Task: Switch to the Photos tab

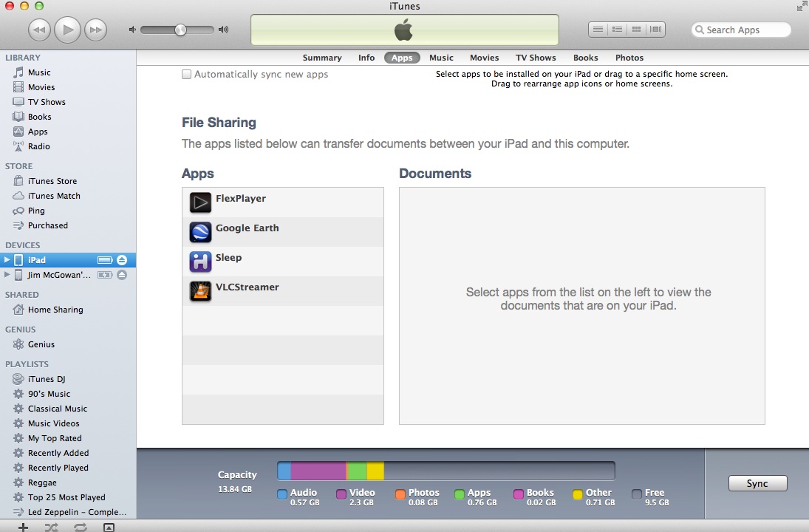Action: (x=629, y=58)
